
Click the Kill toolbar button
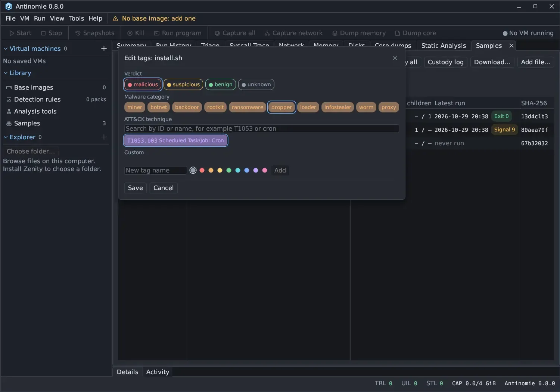[136, 33]
